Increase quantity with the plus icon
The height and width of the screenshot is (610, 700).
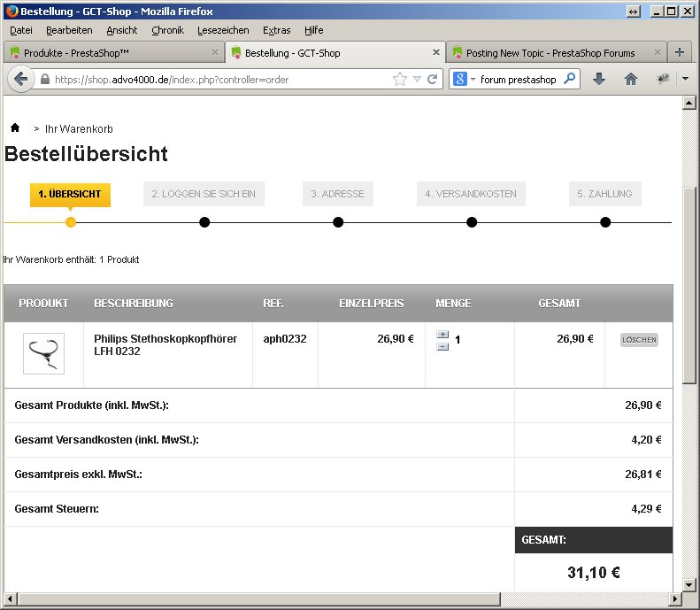pyautogui.click(x=442, y=334)
